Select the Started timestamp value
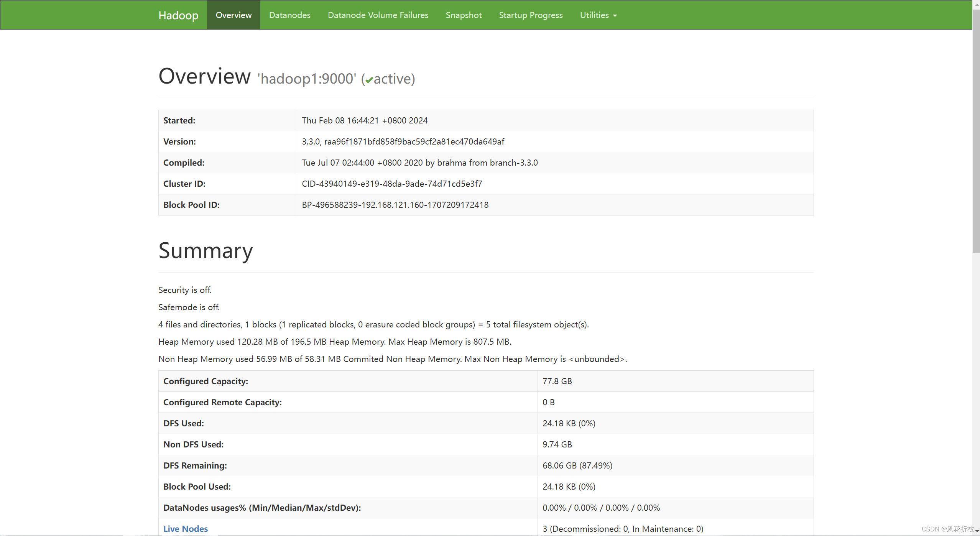This screenshot has height=536, width=980. pos(365,120)
